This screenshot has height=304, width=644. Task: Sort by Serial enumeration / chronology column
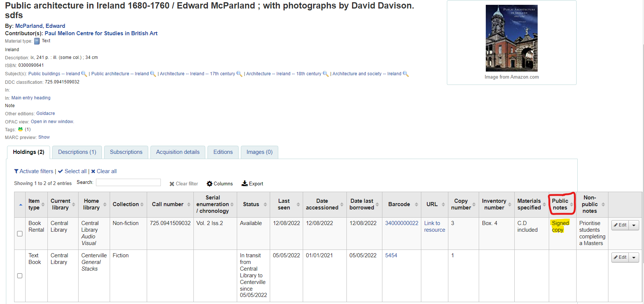(232, 204)
